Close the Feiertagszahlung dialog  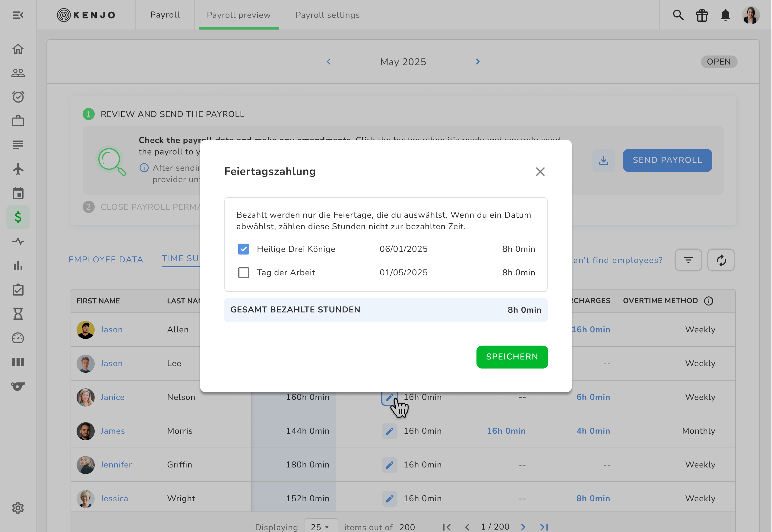click(x=540, y=172)
